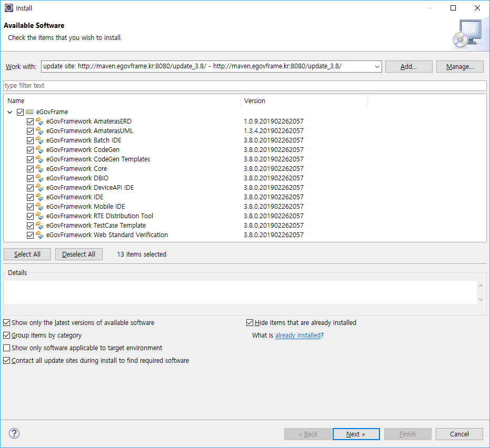
Task: Disable Group items by category
Action: (x=7, y=335)
